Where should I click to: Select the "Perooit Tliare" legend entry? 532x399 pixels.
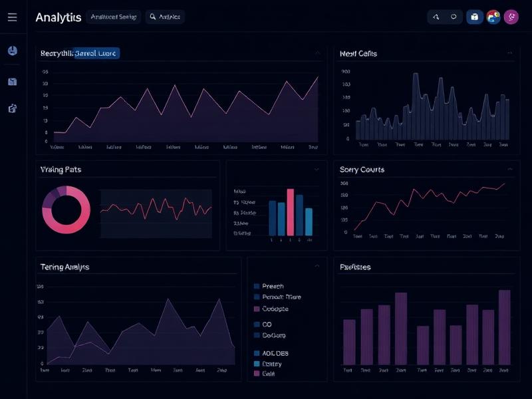[x=277, y=297]
